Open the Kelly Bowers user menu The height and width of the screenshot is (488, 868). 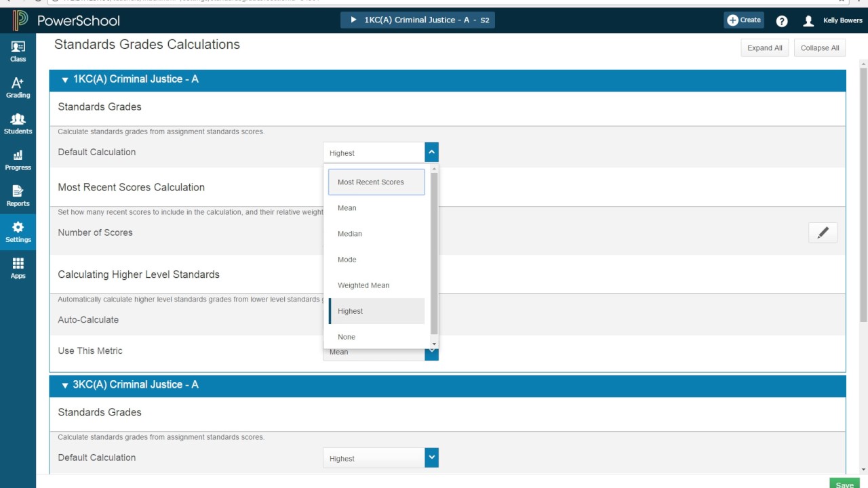833,21
